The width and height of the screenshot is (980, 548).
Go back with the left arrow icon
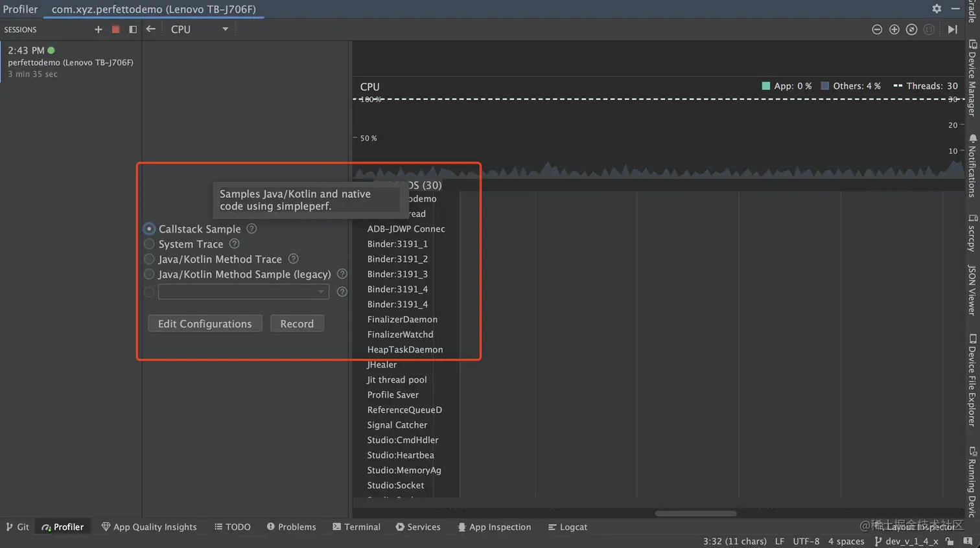coord(150,29)
